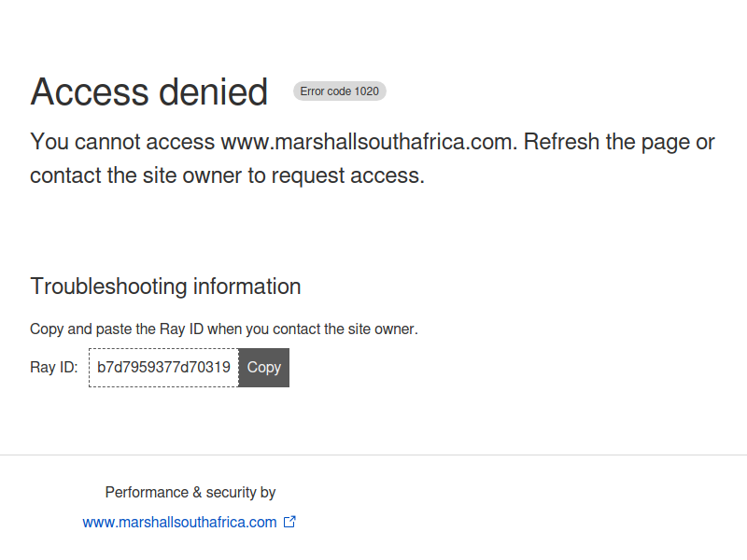
Task: Click the Ray ID: label before the field
Action: (x=54, y=368)
